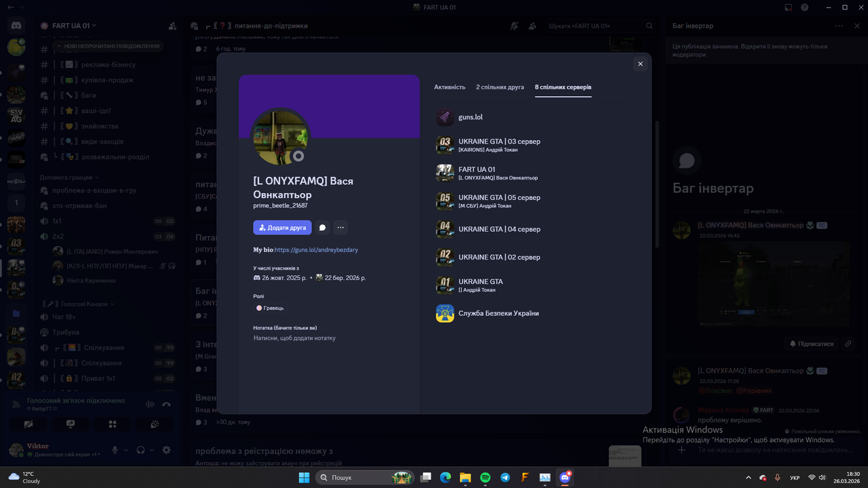
Task: Click the Гравець role chip
Action: pos(271,308)
